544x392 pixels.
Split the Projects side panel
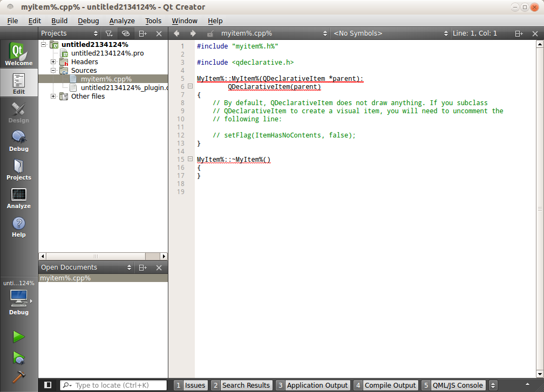(x=142, y=33)
